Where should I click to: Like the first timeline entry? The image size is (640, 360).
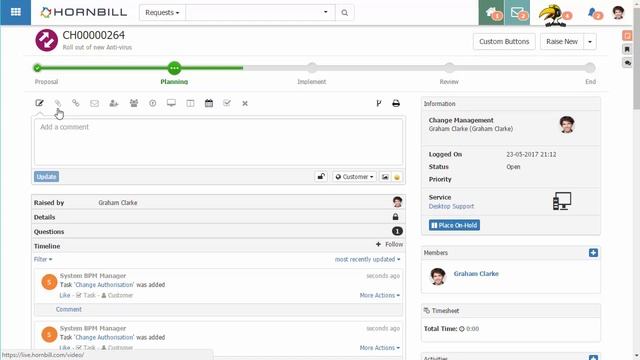(65, 295)
